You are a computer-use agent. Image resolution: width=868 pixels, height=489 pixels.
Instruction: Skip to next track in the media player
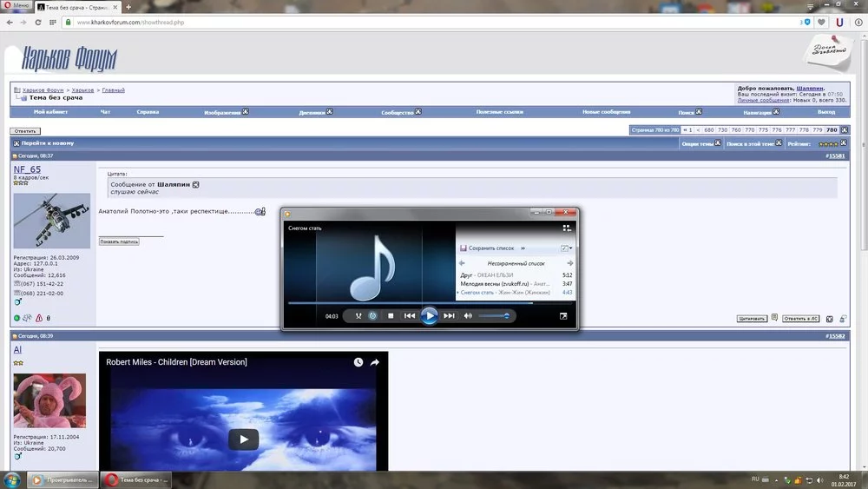click(x=449, y=315)
